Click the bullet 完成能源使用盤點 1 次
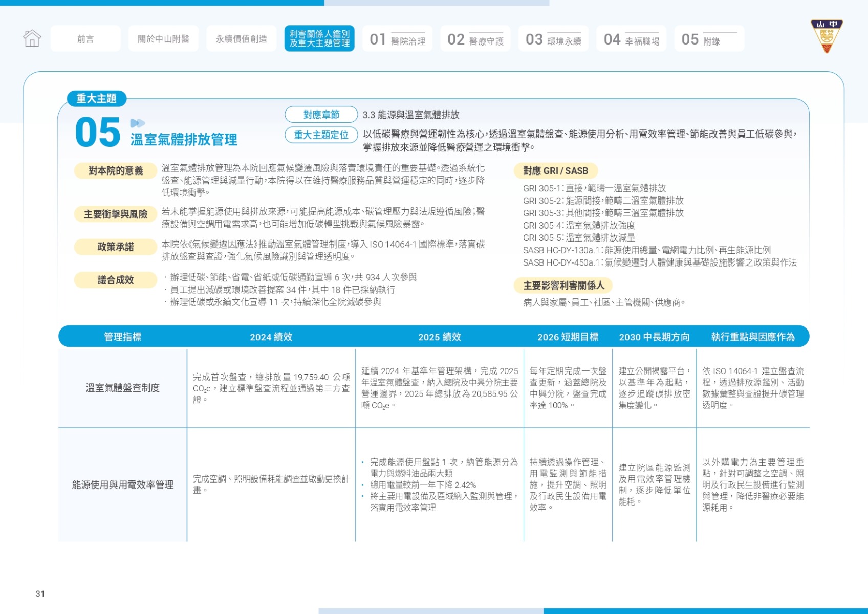This screenshot has height=614, width=868. click(444, 468)
